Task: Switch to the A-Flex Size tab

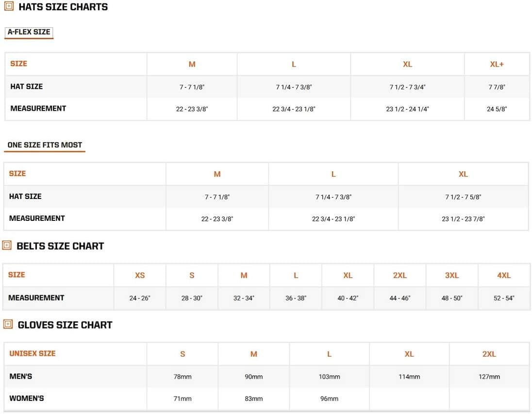Action: pos(29,32)
